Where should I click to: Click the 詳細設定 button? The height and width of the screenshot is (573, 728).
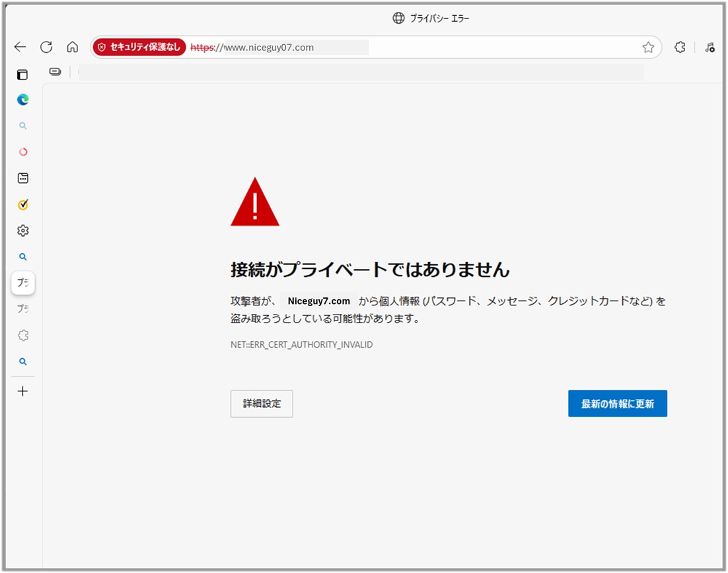(262, 404)
